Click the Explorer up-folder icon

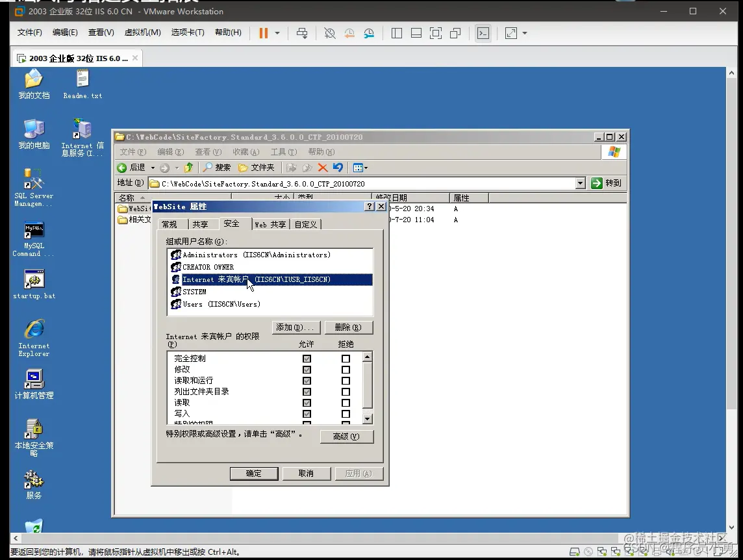tap(188, 168)
